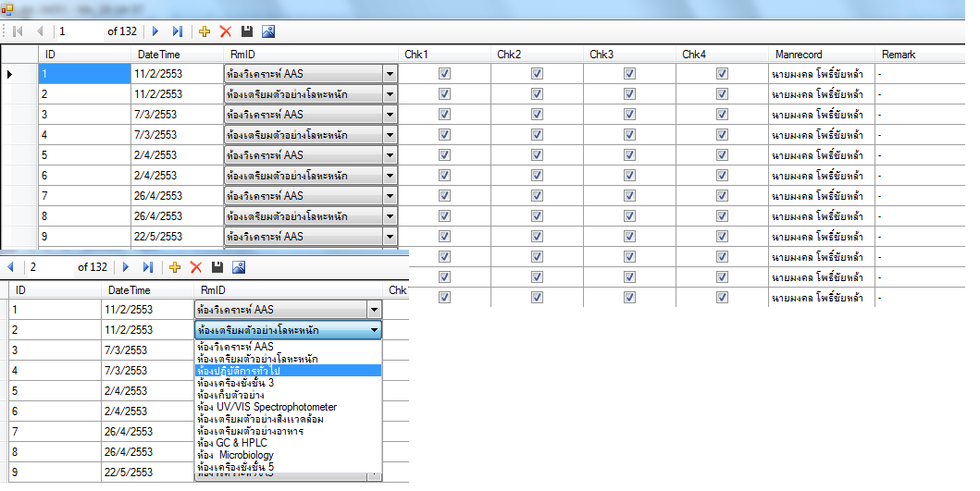Click RmID column header in upper grid

[311, 55]
